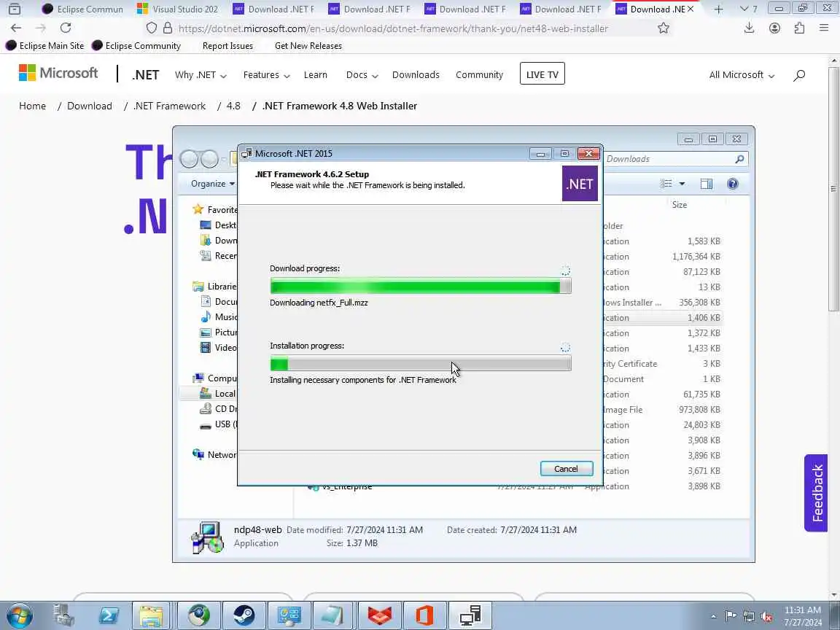Open the browser downloads panel

coord(749,28)
